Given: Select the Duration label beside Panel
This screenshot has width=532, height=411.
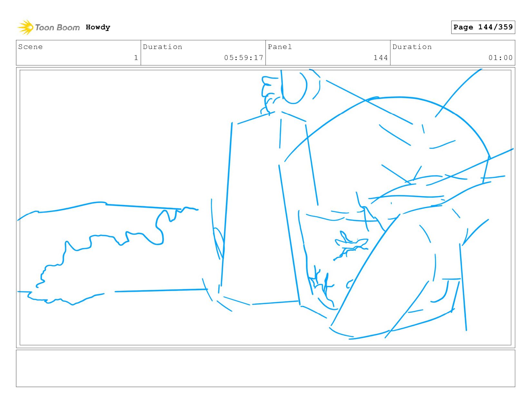Looking at the screenshot, I should tap(412, 47).
